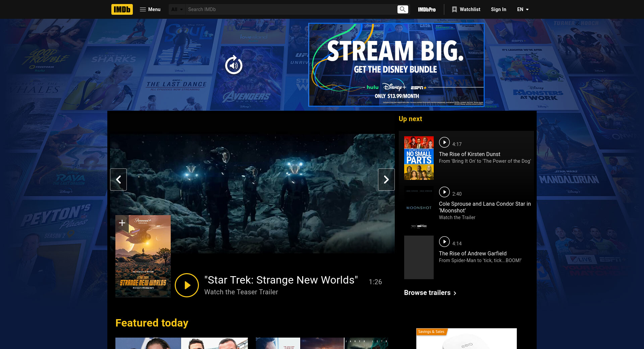644x349 pixels.
Task: Open the No Small Parts thumbnail
Action: click(419, 158)
